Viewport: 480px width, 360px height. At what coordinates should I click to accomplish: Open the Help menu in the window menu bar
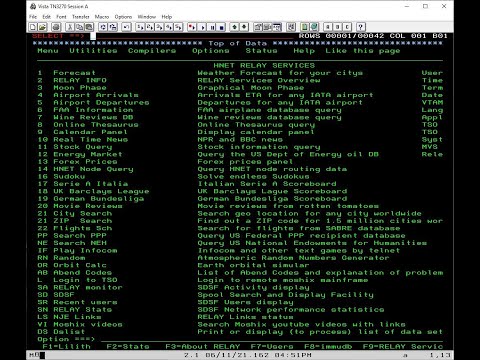167,17
